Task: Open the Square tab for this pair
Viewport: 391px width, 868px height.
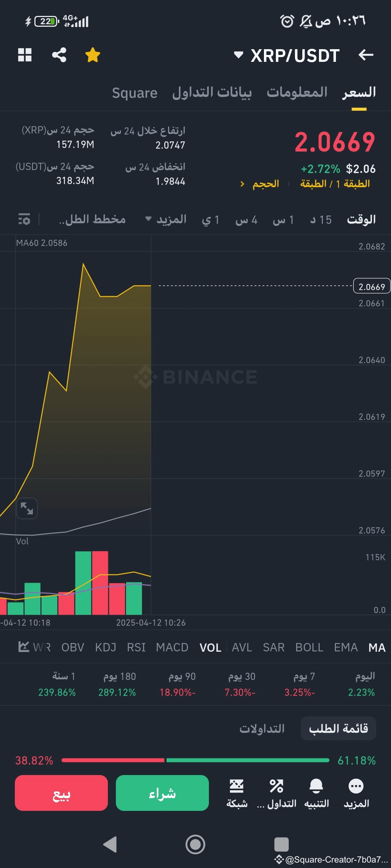Action: tap(134, 92)
